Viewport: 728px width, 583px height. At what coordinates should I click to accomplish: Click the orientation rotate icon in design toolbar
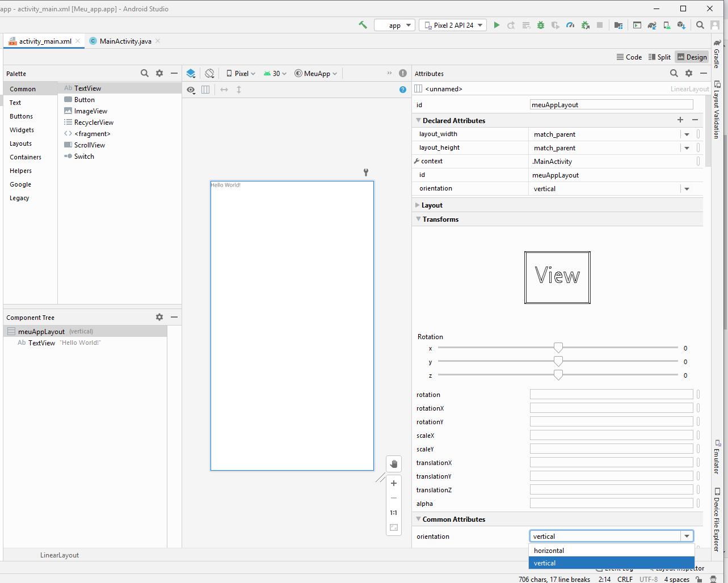(209, 73)
